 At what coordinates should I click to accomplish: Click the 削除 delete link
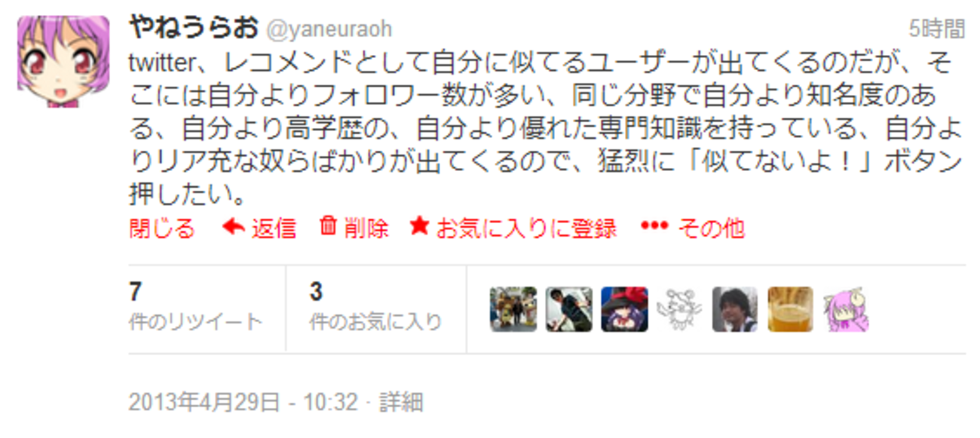366,228
